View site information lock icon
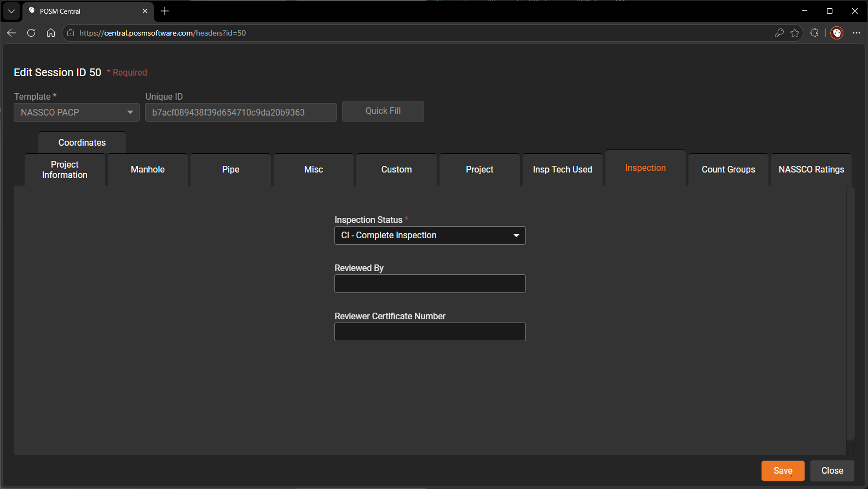The height and width of the screenshot is (489, 868). tap(71, 33)
